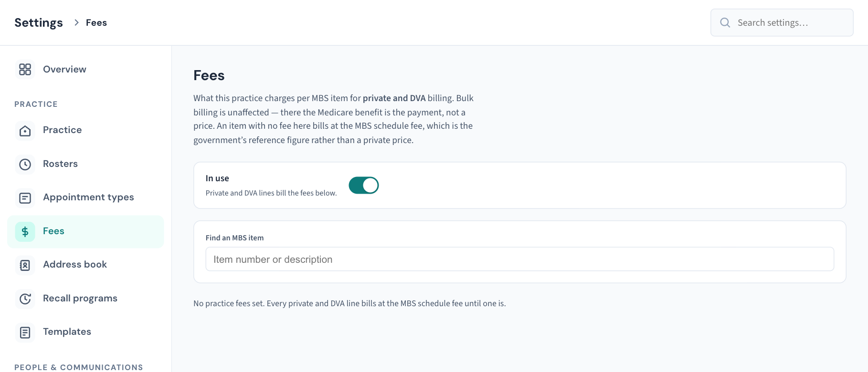
Task: Click the Recall programs icon
Action: [25, 299]
